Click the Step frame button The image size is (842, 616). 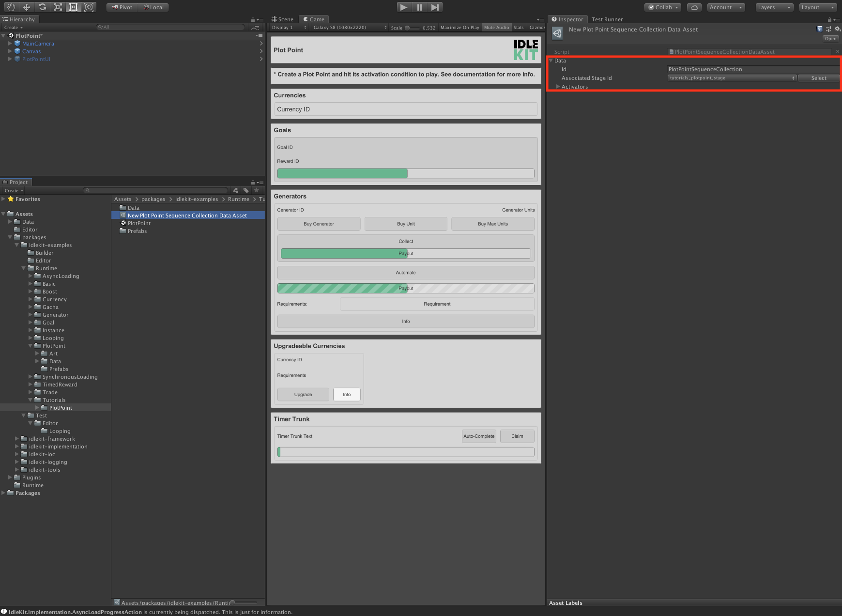(434, 7)
